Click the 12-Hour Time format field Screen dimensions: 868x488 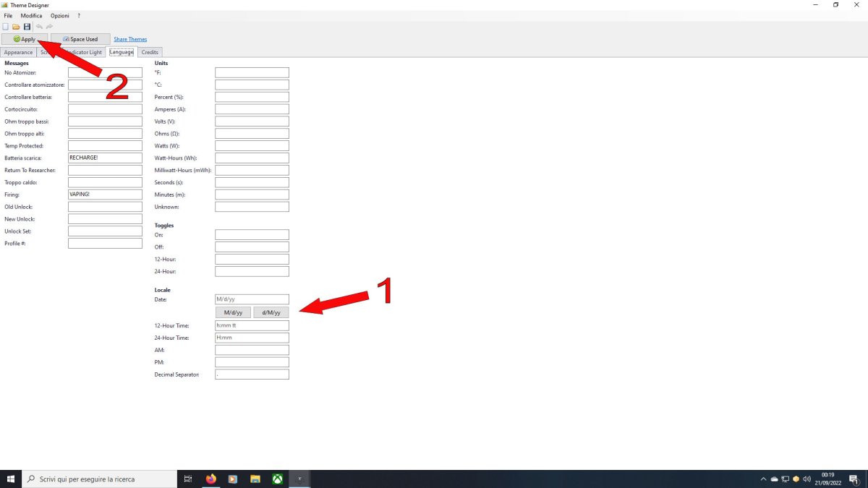click(252, 325)
